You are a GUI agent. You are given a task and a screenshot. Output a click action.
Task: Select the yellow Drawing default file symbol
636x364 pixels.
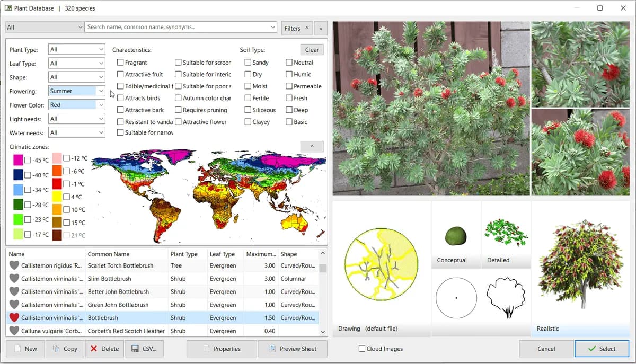[381, 265]
